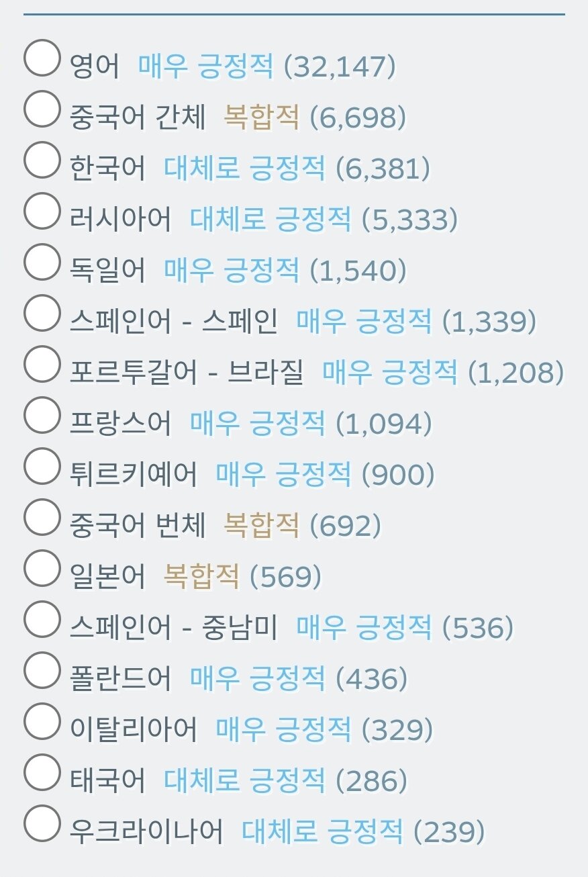Viewport: 588px width, 877px height.
Task: Click the 한국어 대체로 긍정적 review summary
Action: (x=244, y=169)
